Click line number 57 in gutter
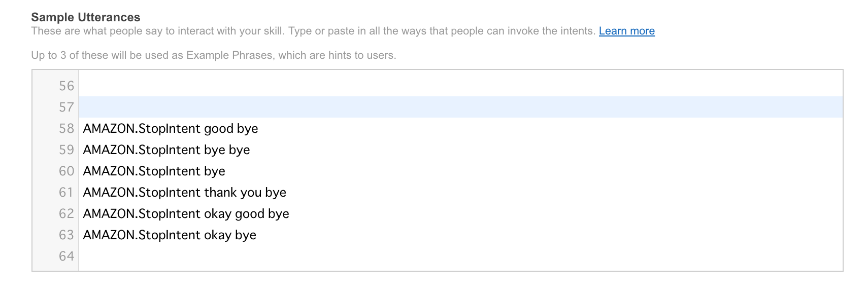 tap(66, 107)
